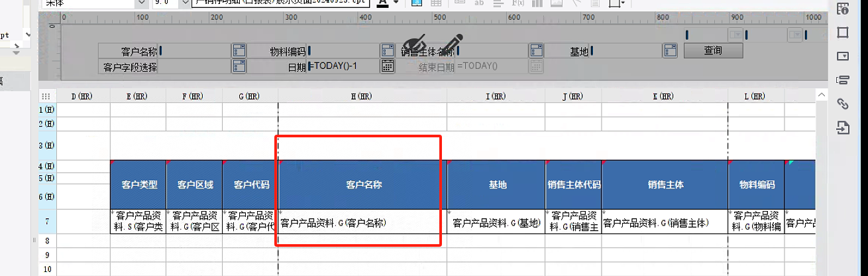The image size is (868, 276).
Task: Select the 客户名称 blue header cell
Action: coord(363,184)
